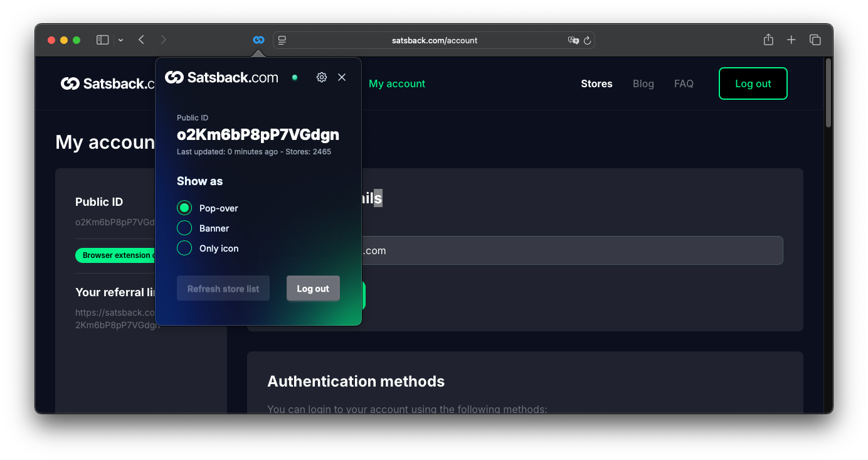Click the Browser extension green badge

pos(115,255)
